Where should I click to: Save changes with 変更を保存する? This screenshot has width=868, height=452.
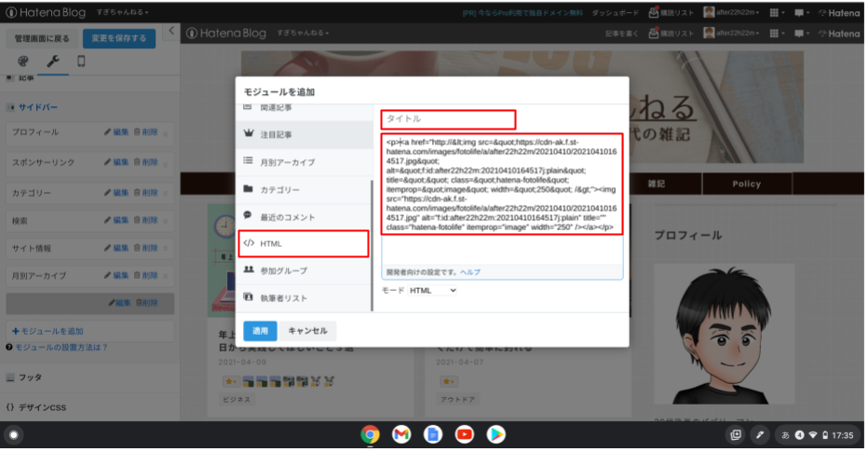click(x=119, y=38)
